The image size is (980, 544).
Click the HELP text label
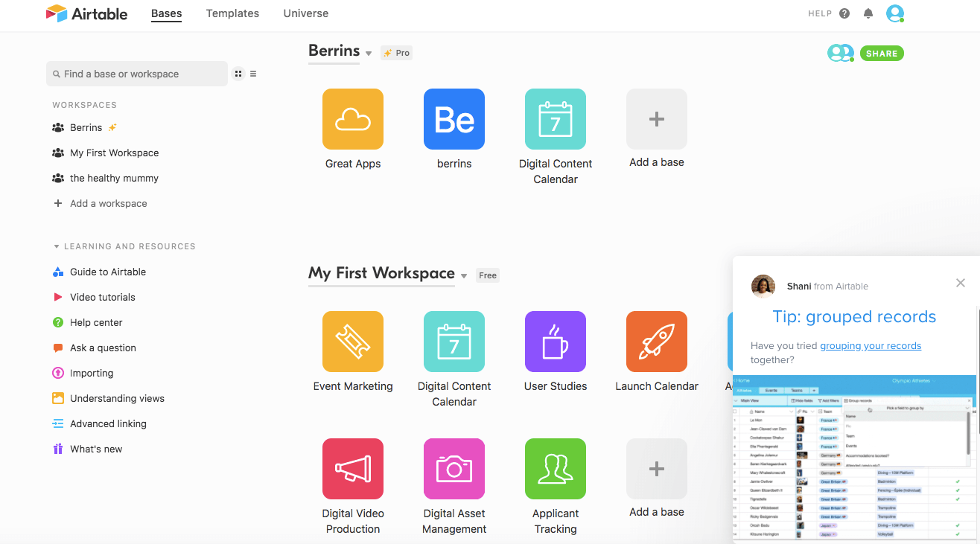tap(820, 13)
